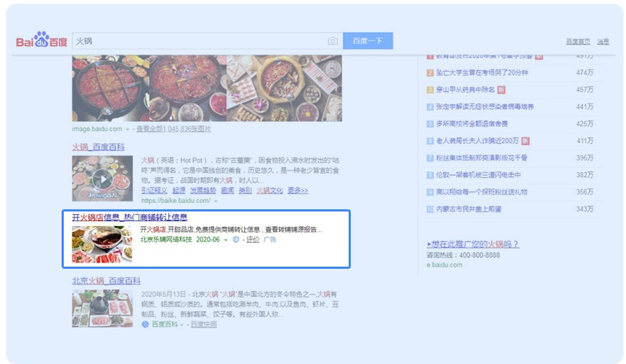This screenshot has width=626, height=364.
Task: Expand dropdown arrow next to image.baidu.com
Action: 127,129
